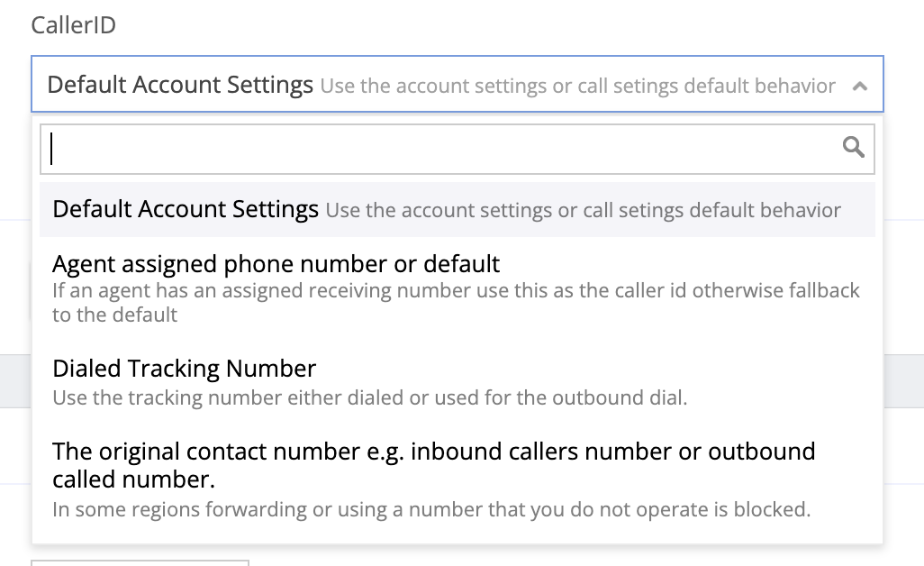Image resolution: width=924 pixels, height=566 pixels.
Task: Select the Dialed Tracking Number option
Action: (x=185, y=369)
